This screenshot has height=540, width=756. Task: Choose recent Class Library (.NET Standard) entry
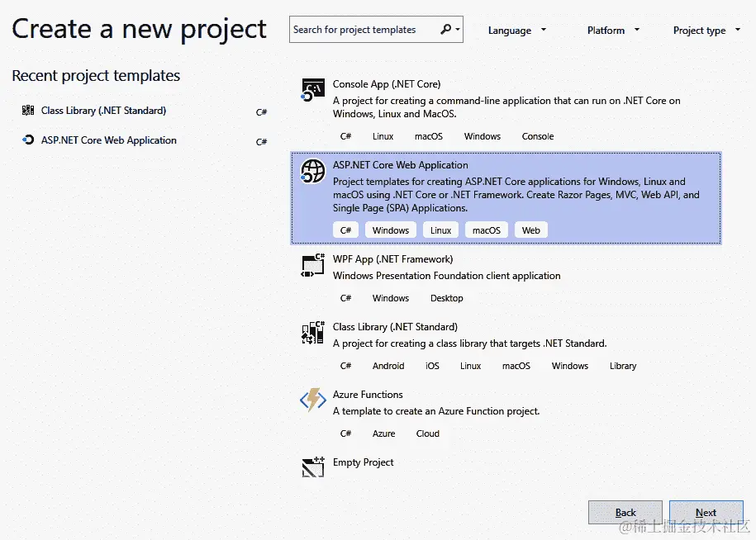[x=145, y=111]
